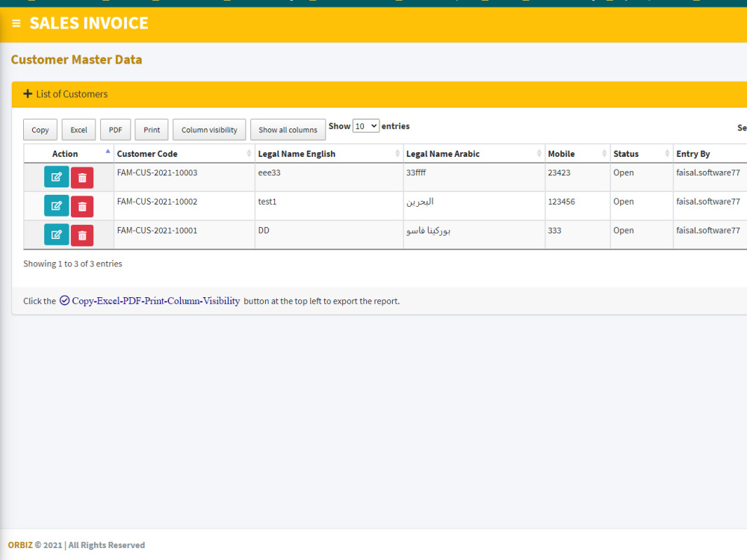This screenshot has height=560, width=747.
Task: Export the table to Excel
Action: [78, 129]
